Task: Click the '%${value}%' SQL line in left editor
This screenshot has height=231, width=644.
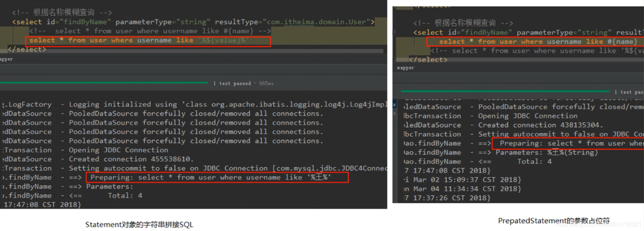Action: coord(139,40)
